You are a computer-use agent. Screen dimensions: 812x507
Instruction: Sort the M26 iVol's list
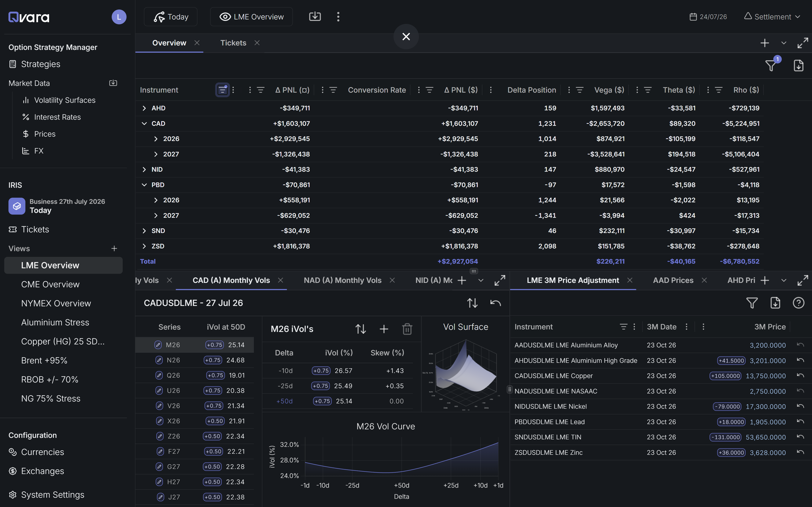(361, 329)
